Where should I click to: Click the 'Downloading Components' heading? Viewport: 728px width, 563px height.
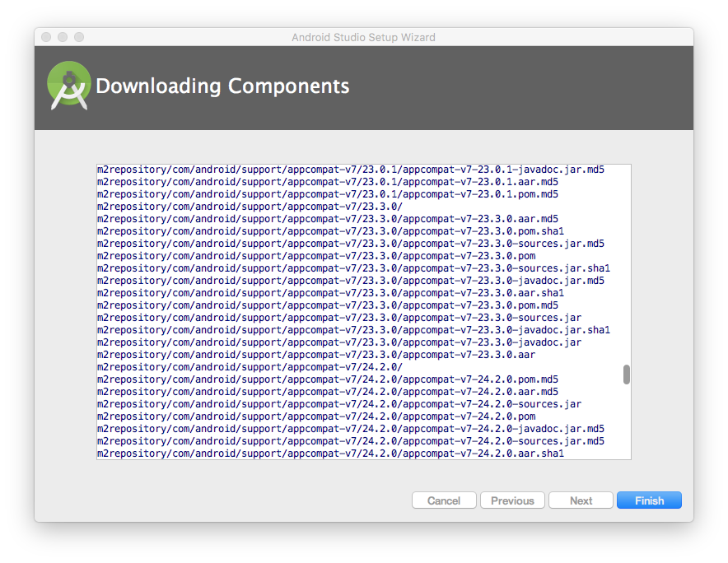pos(222,86)
